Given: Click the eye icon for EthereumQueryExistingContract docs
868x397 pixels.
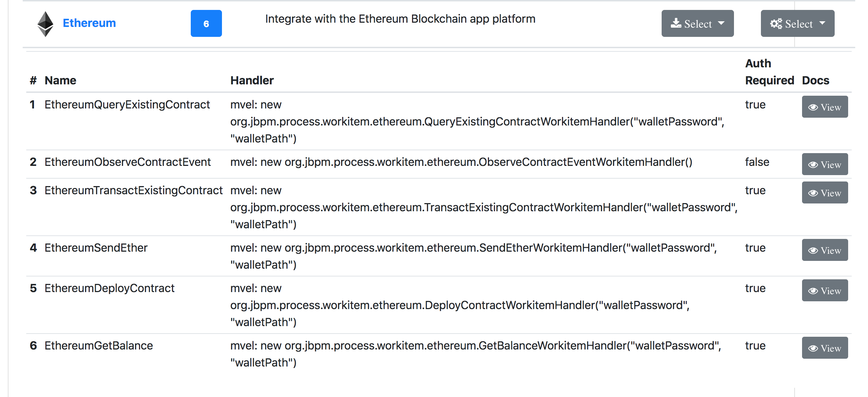Looking at the screenshot, I should tap(813, 107).
